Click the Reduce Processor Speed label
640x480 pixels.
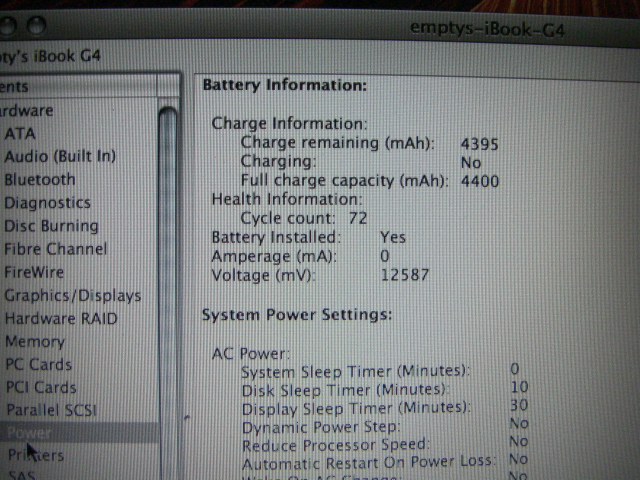coord(336,445)
